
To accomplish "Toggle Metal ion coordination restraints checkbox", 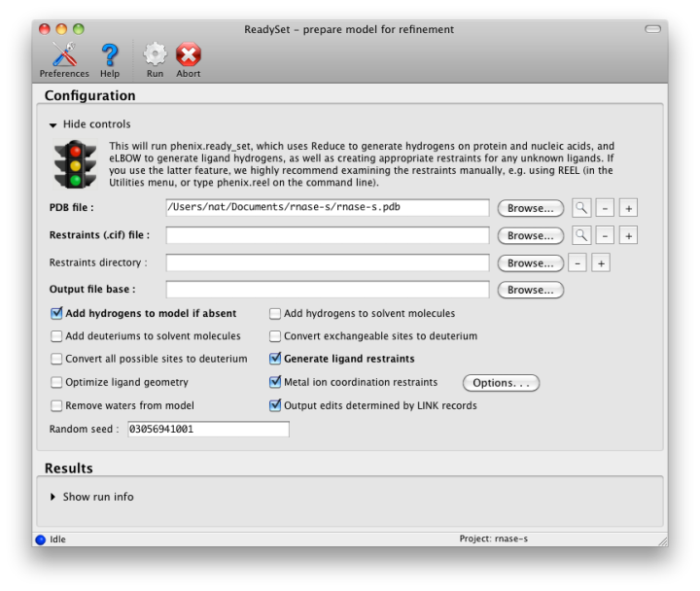I will (x=275, y=383).
